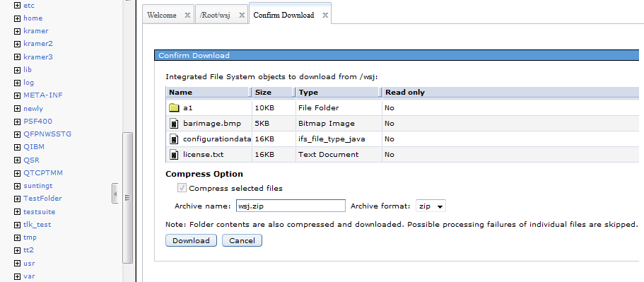This screenshot has width=644, height=282.
Task: Expand the suntingt folder node
Action: (x=17, y=186)
